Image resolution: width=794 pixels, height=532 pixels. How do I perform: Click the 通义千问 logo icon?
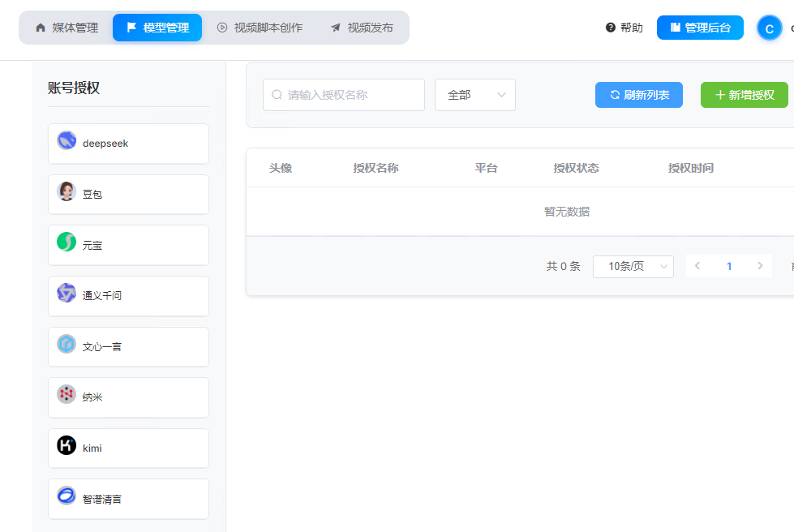[x=67, y=293]
